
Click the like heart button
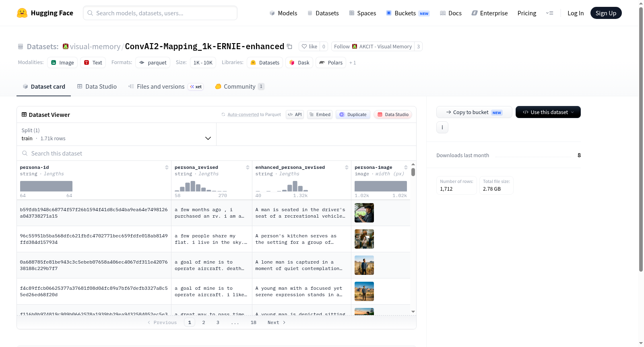pos(309,46)
